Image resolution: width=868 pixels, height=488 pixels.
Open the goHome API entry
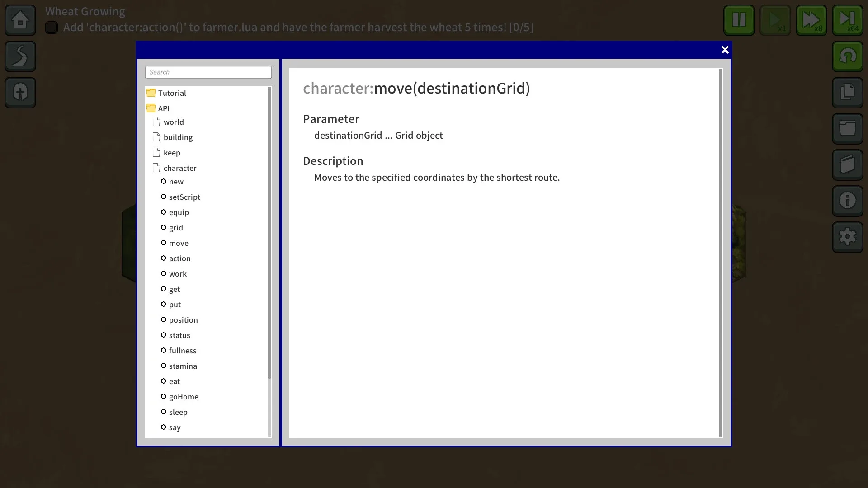pos(183,397)
